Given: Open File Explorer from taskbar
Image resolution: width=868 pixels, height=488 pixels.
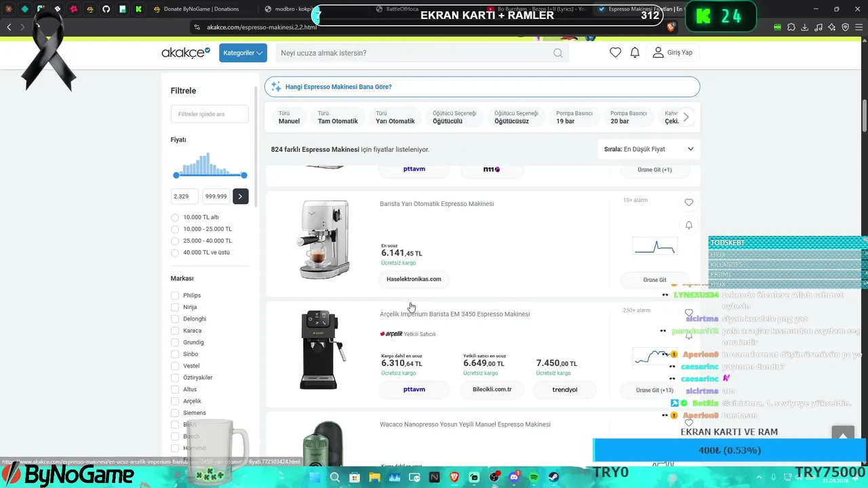Looking at the screenshot, I should [x=374, y=477].
